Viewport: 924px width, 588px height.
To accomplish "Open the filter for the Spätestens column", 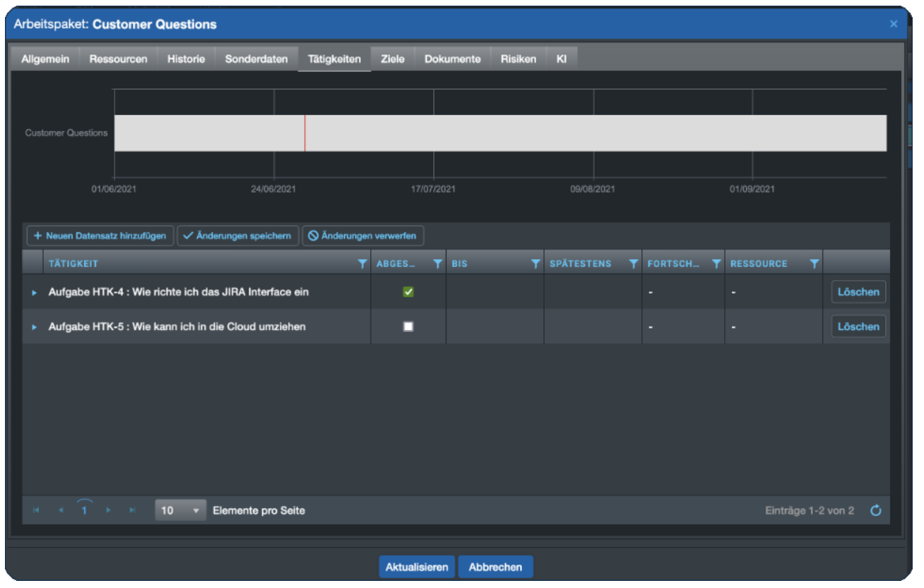I will (x=634, y=264).
